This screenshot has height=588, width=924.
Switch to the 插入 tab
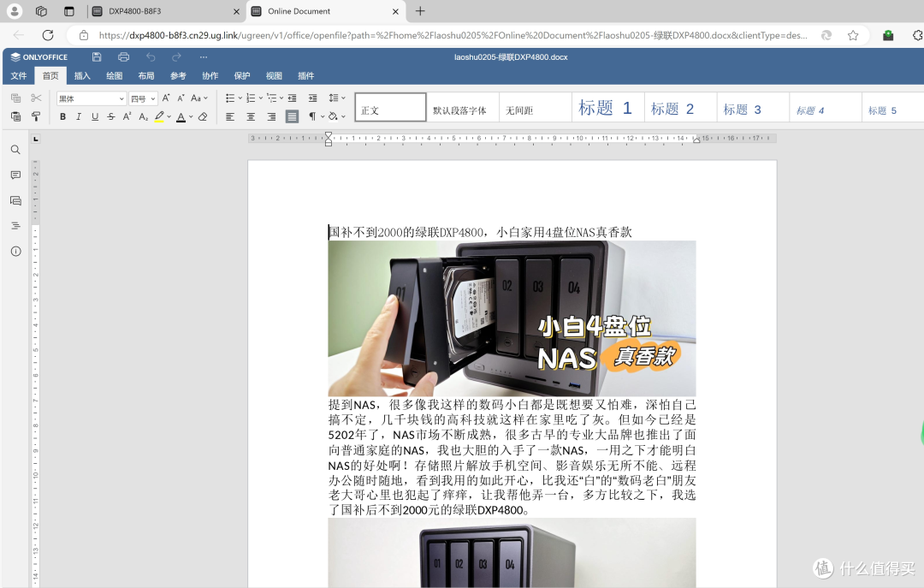(x=82, y=75)
